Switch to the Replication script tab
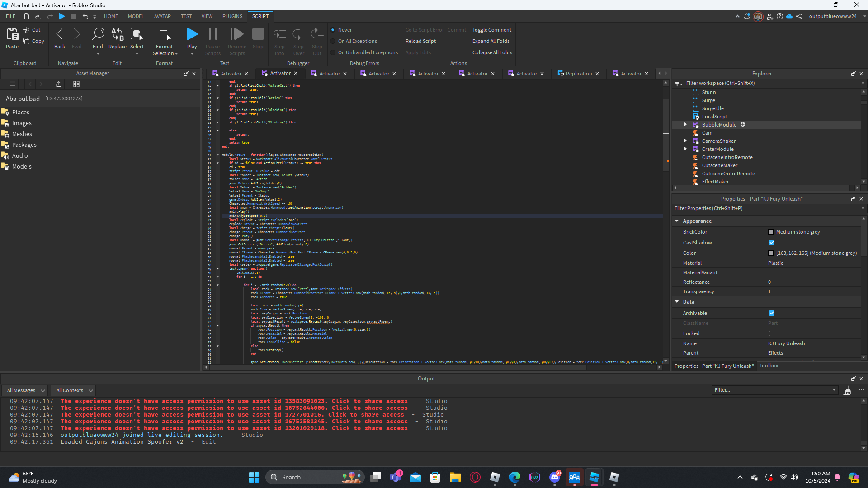The height and width of the screenshot is (488, 868). coord(579,74)
